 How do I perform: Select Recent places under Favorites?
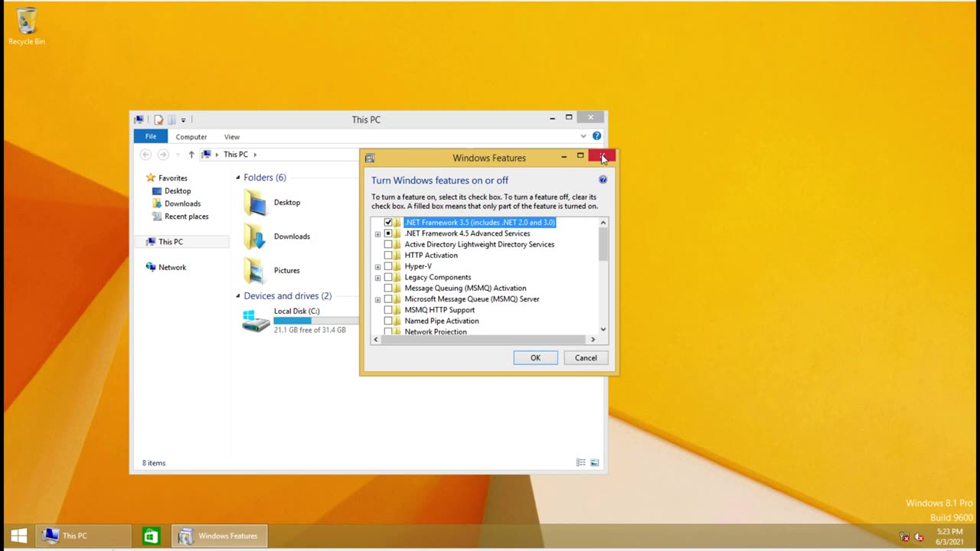tap(186, 217)
